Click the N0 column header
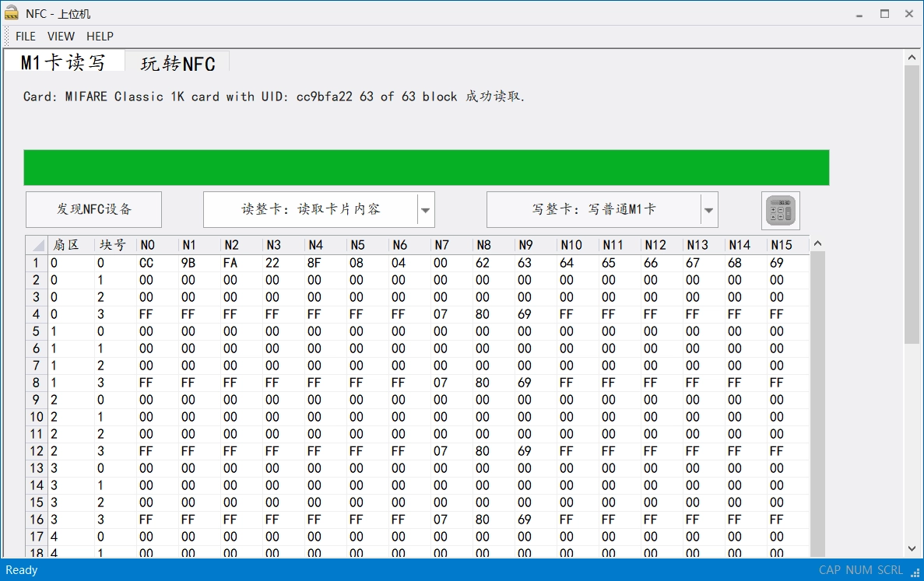Image resolution: width=924 pixels, height=581 pixels. (x=156, y=245)
